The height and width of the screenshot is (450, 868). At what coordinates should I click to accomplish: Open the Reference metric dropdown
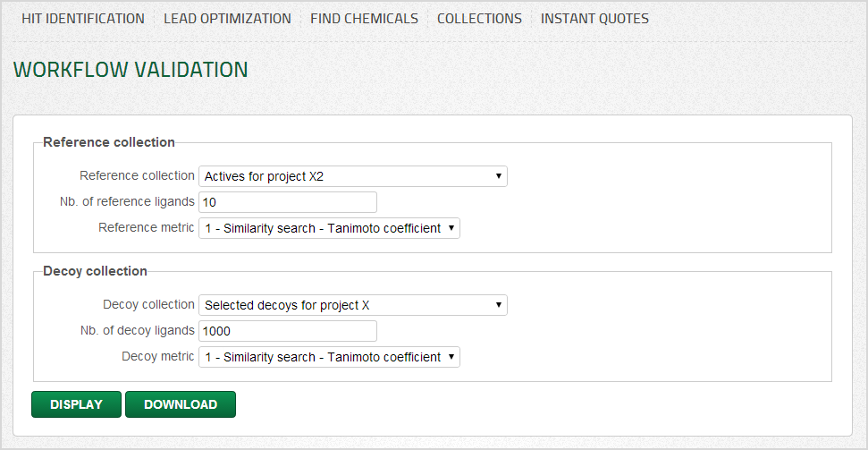[329, 228]
